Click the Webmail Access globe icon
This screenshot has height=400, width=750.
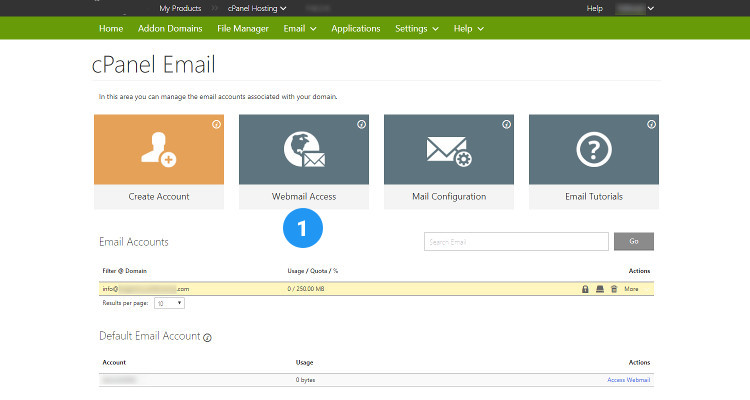point(304,149)
